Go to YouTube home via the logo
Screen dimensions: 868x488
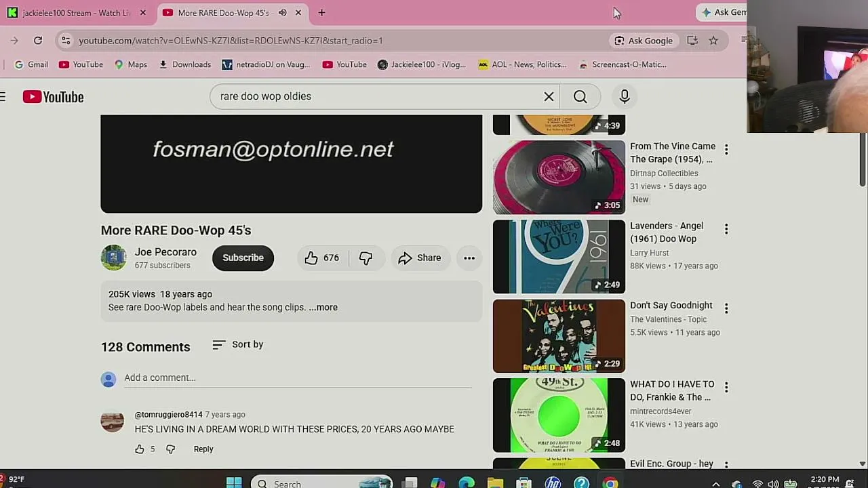(53, 97)
